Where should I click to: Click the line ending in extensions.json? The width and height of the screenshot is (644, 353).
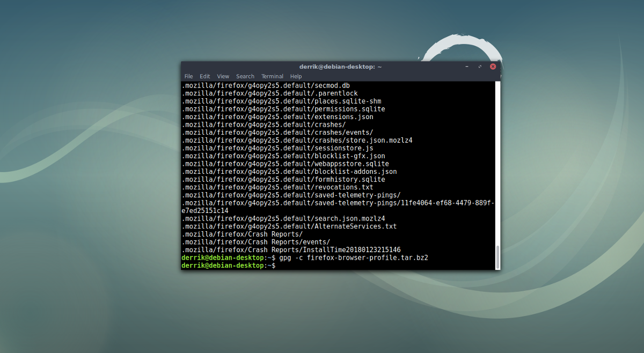coord(277,116)
